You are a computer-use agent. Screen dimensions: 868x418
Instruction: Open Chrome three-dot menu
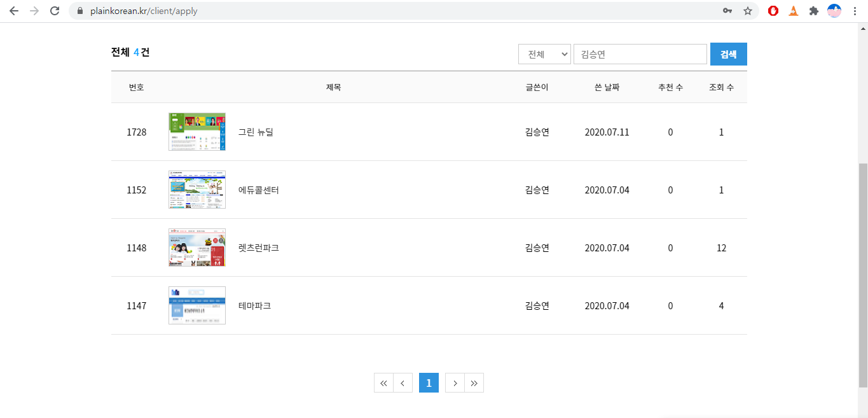click(855, 11)
